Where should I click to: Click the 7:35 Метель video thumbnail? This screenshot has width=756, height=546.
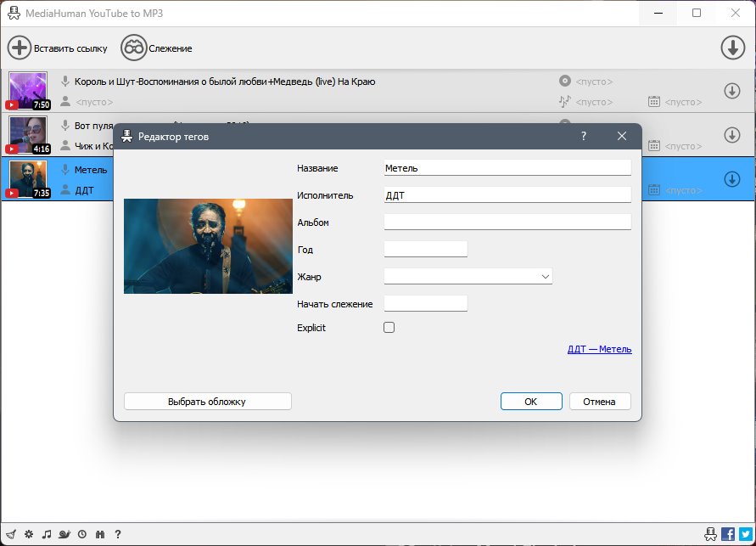tap(28, 179)
